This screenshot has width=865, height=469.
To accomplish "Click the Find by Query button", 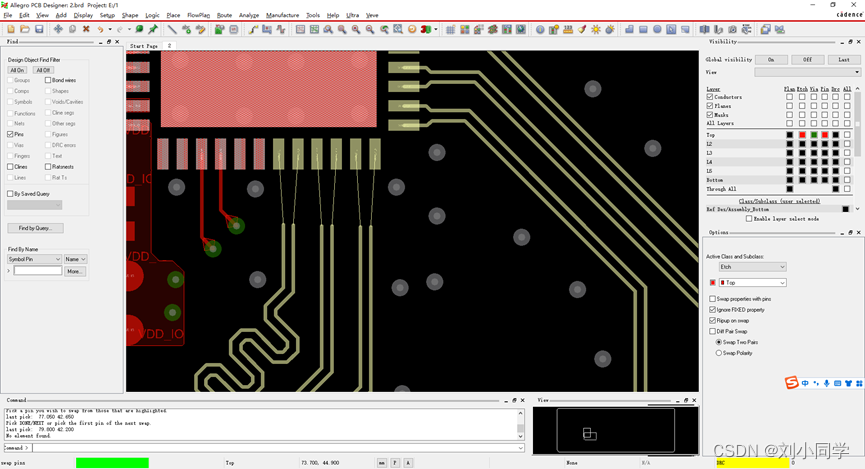I will [x=35, y=228].
